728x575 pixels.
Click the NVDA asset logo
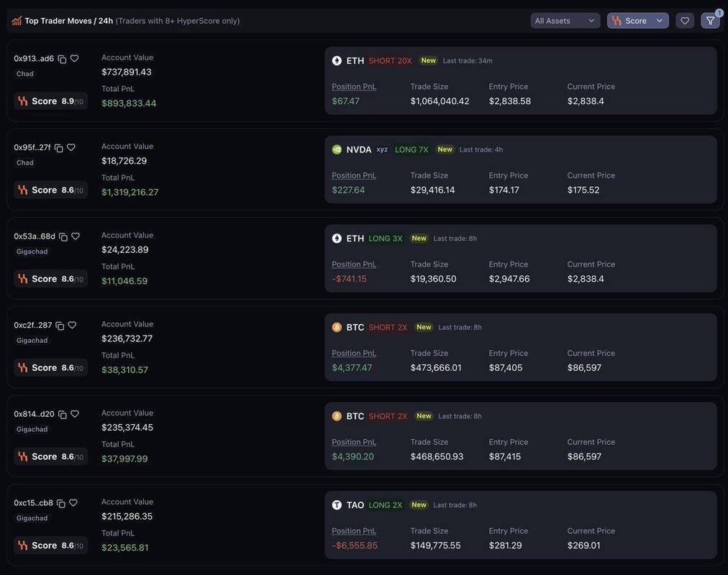click(x=337, y=149)
